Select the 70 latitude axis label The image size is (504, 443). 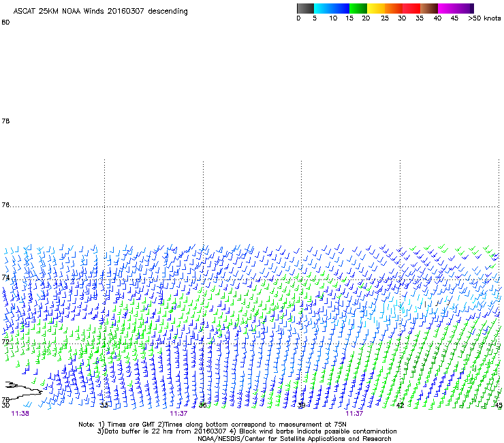5,400
